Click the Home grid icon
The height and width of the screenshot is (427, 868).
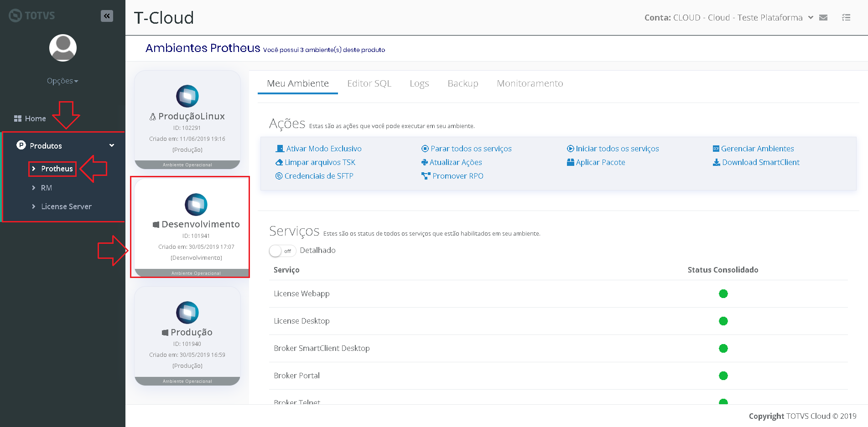(x=18, y=118)
